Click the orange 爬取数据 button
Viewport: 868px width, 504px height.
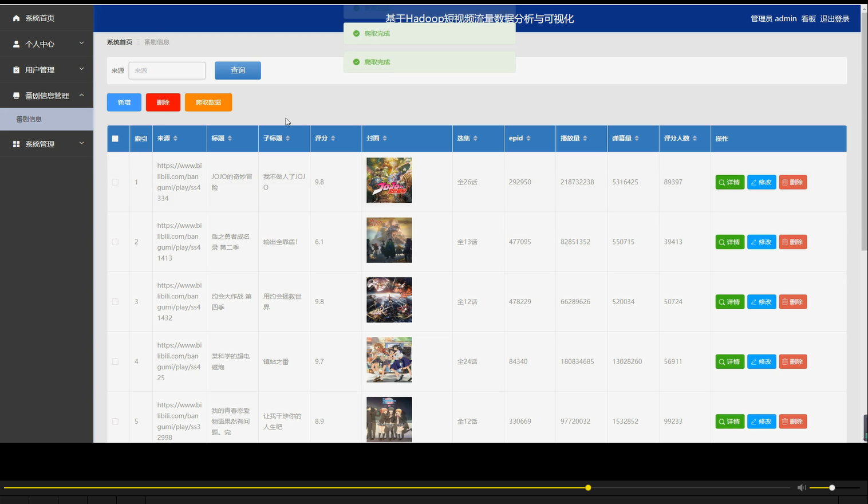(x=208, y=103)
